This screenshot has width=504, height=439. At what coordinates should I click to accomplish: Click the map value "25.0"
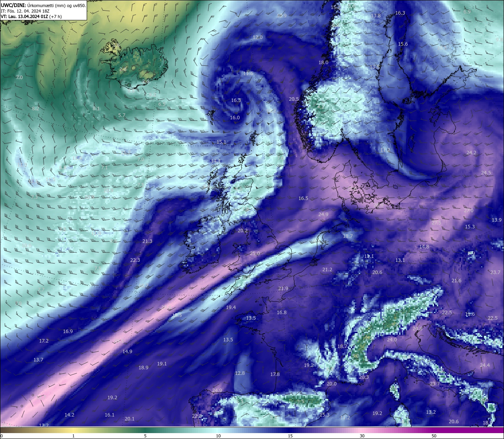[255, 254]
